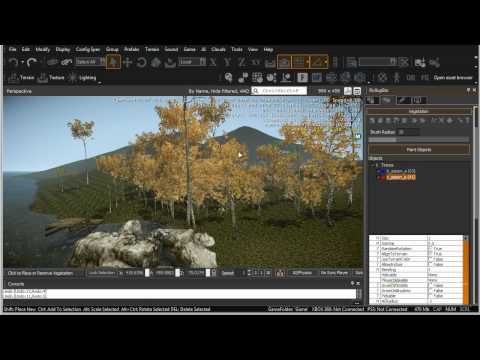Click the Speed label in status bar
Image resolution: width=480 pixels, height=360 pixels.
[228, 273]
